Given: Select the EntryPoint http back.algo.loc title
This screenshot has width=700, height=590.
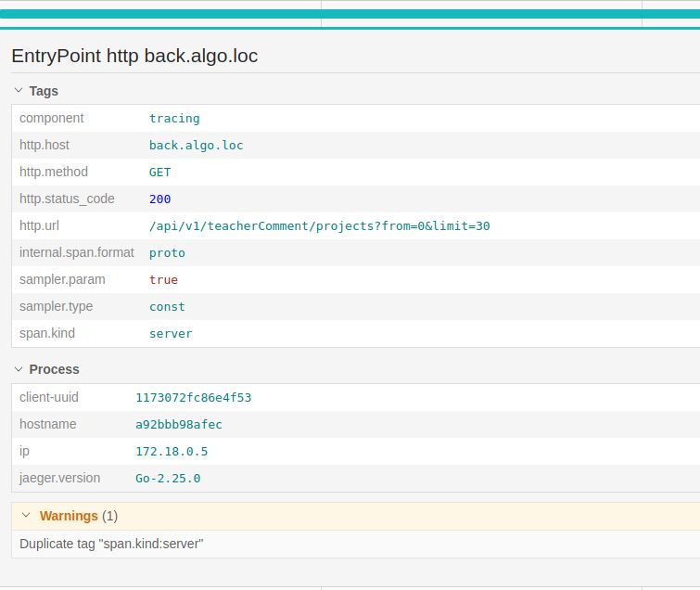Looking at the screenshot, I should (134, 56).
